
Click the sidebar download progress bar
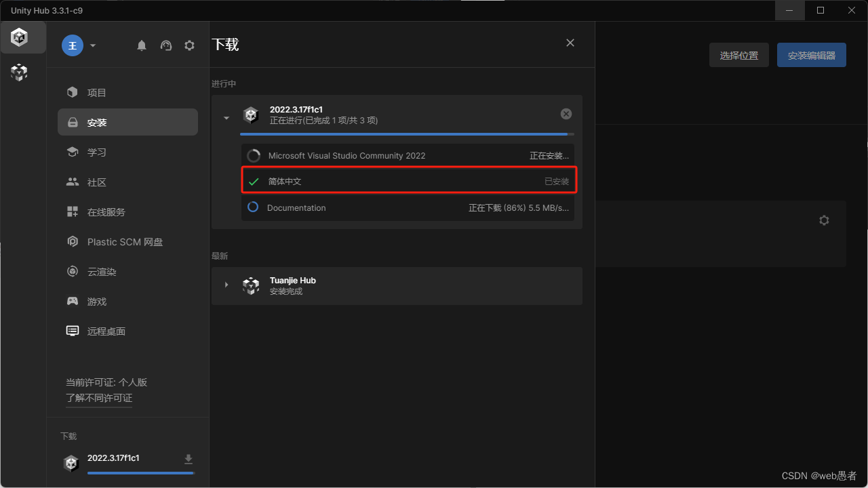coord(141,472)
